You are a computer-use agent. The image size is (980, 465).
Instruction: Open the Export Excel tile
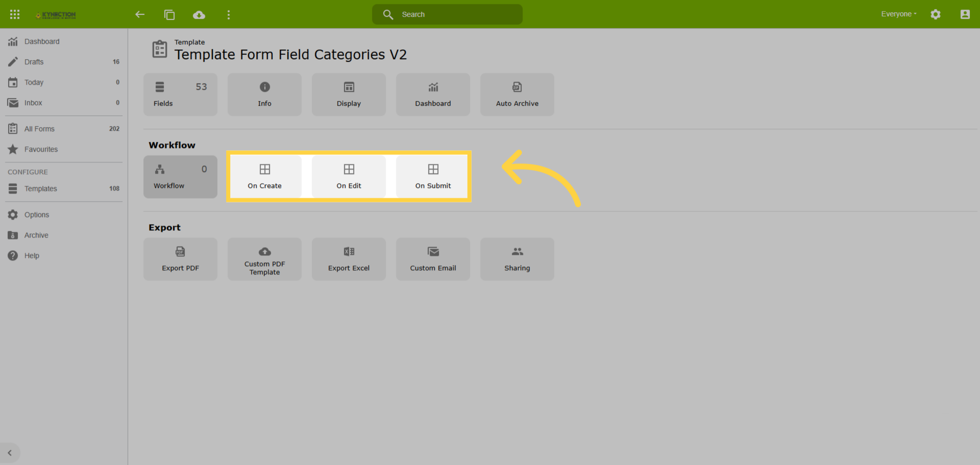(x=349, y=259)
